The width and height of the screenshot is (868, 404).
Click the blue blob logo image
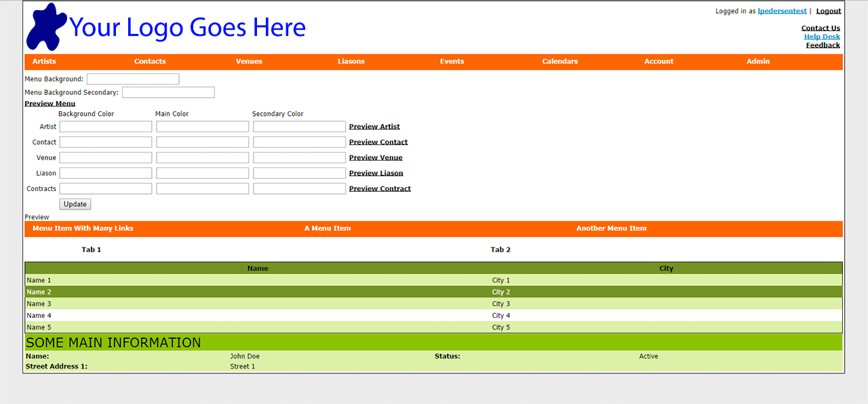click(46, 27)
